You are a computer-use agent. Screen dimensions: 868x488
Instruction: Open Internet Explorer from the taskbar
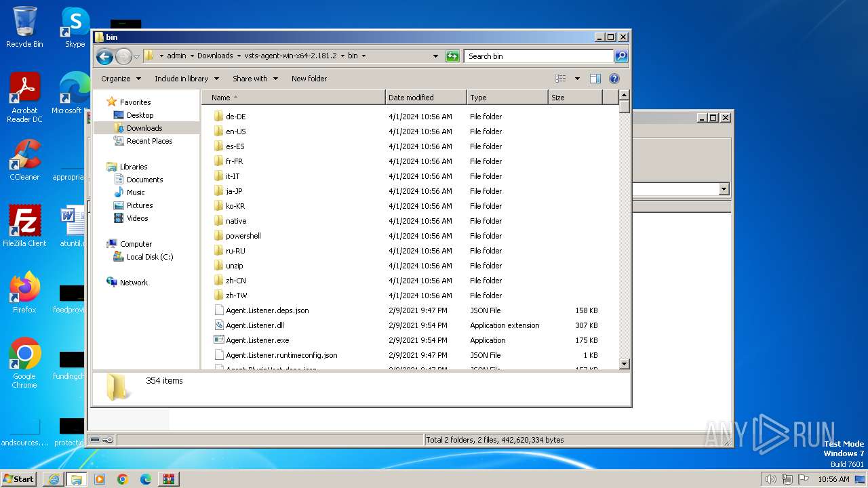[x=54, y=479]
